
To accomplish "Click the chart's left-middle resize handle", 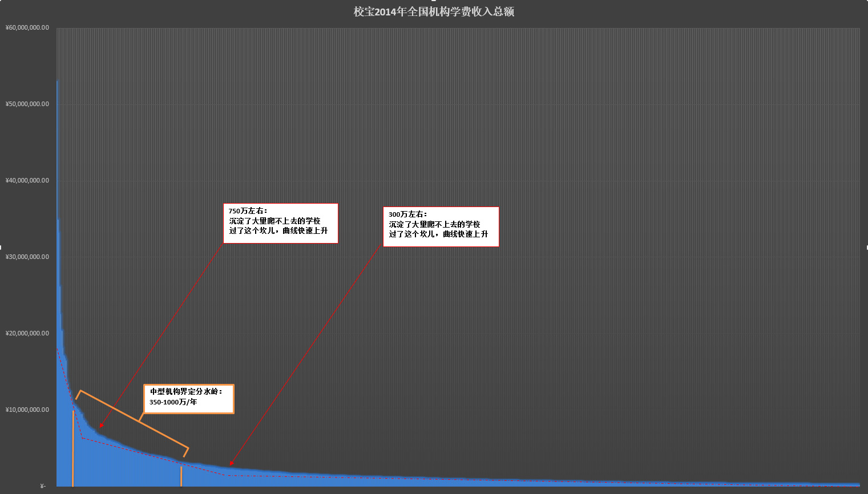I will tap(1, 247).
